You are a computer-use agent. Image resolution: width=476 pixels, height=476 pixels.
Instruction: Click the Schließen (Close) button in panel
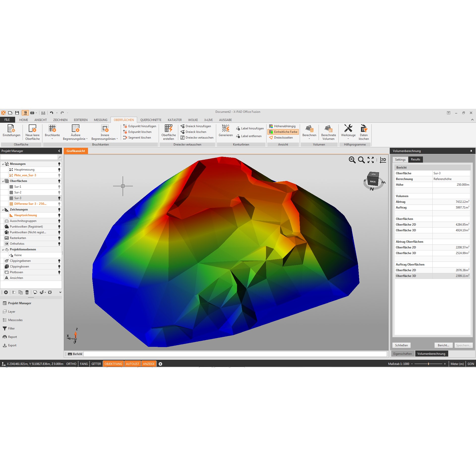pyautogui.click(x=401, y=345)
